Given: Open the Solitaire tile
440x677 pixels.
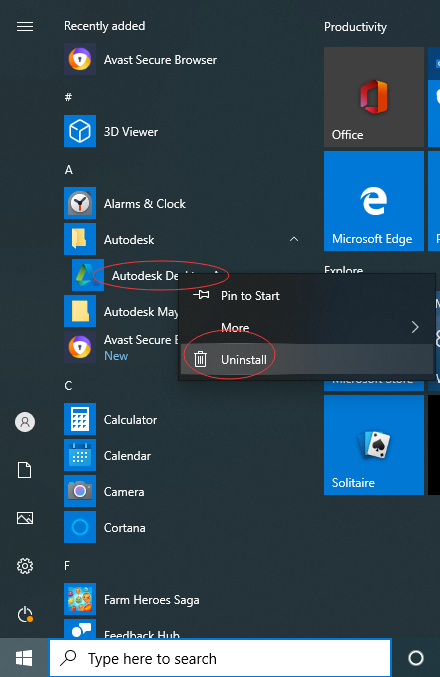Looking at the screenshot, I should pos(374,445).
